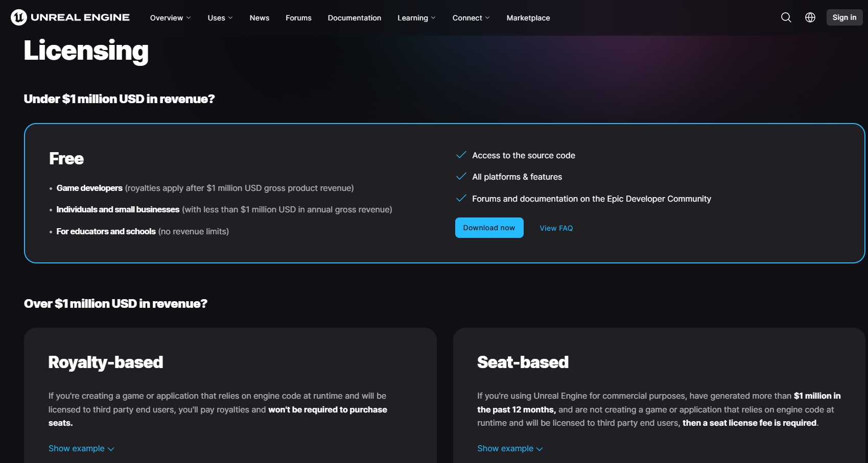868x463 pixels.
Task: Open the Forums nav item
Action: [298, 18]
